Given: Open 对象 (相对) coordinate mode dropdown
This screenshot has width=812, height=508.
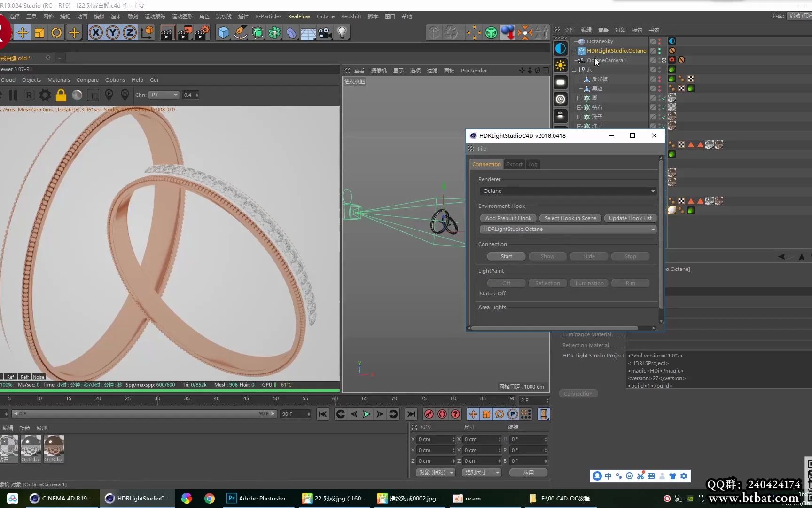Looking at the screenshot, I should point(436,472).
